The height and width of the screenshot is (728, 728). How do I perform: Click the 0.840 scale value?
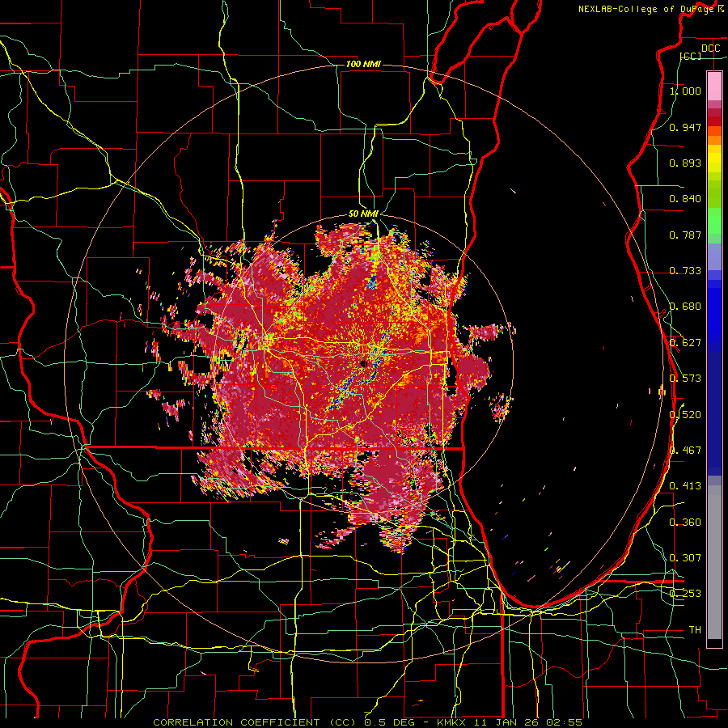pos(685,199)
